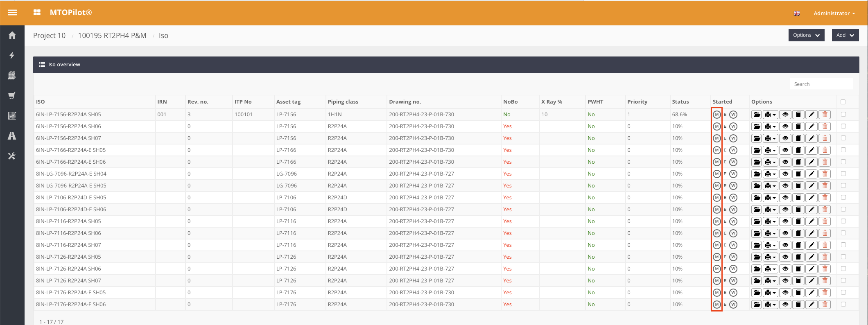Open the Administrator user menu
Screen dimensions: 868x325
(834, 13)
